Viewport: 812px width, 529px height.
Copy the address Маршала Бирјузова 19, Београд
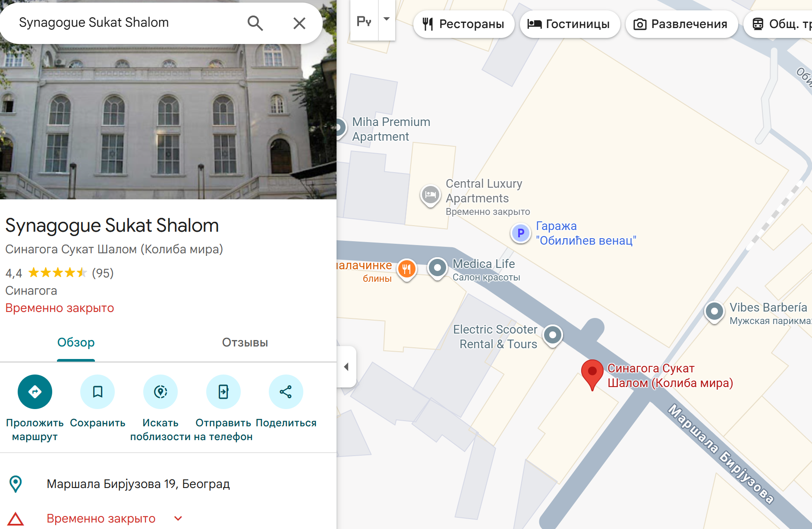coord(138,484)
